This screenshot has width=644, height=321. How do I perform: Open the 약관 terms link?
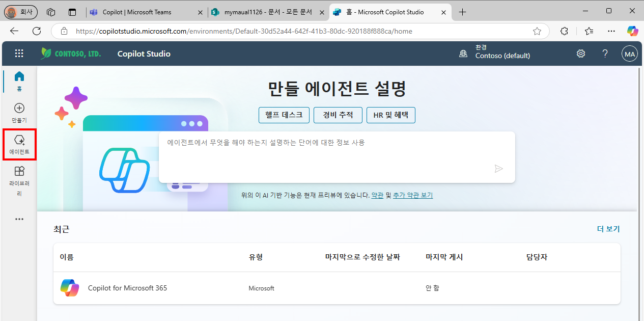click(377, 195)
